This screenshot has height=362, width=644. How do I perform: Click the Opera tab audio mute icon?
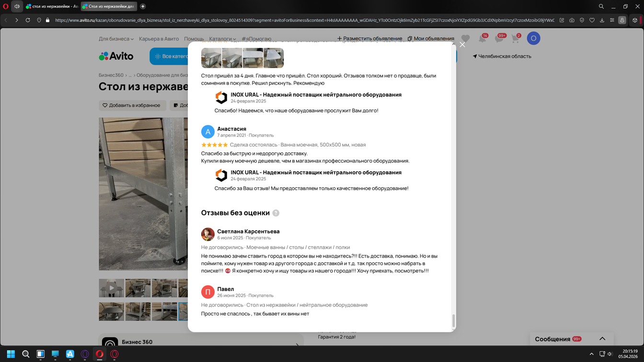click(17, 6)
